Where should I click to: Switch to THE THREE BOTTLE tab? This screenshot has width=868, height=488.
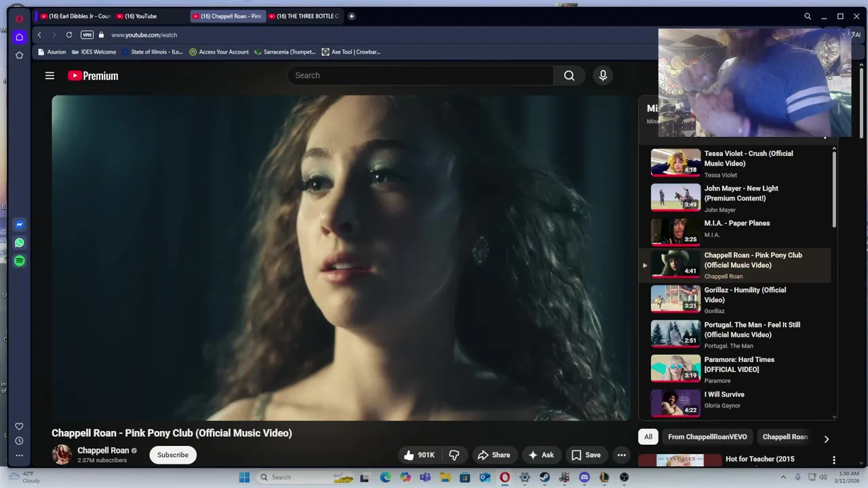tap(304, 16)
